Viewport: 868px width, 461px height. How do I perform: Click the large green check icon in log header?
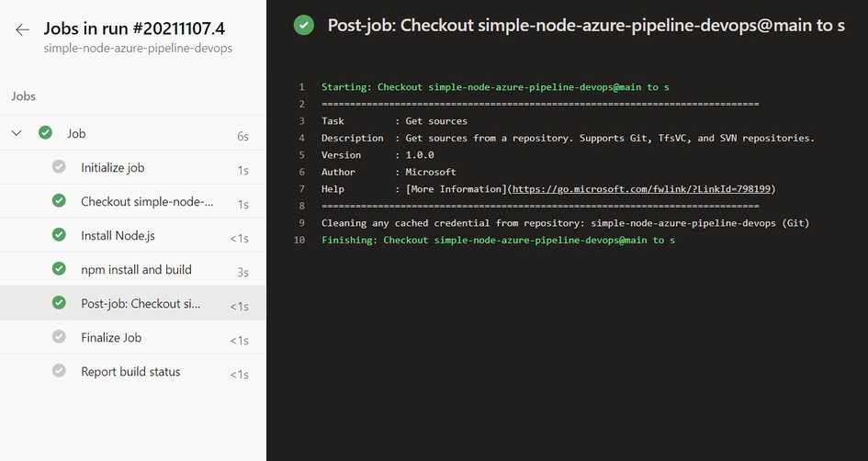[304, 25]
